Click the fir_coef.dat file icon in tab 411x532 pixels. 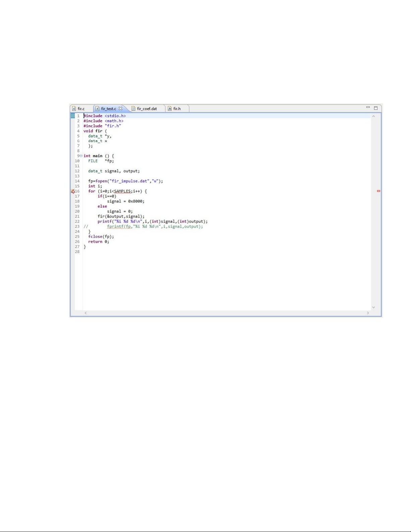[x=133, y=109]
